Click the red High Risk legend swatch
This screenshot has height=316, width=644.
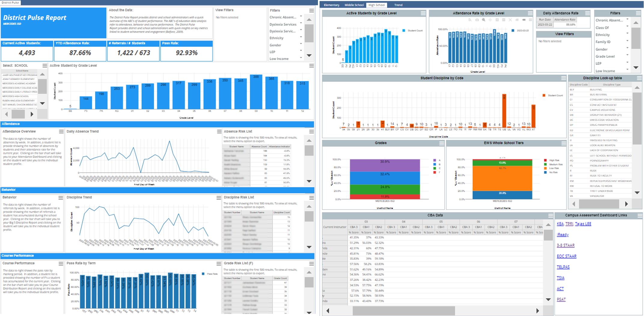click(x=545, y=160)
